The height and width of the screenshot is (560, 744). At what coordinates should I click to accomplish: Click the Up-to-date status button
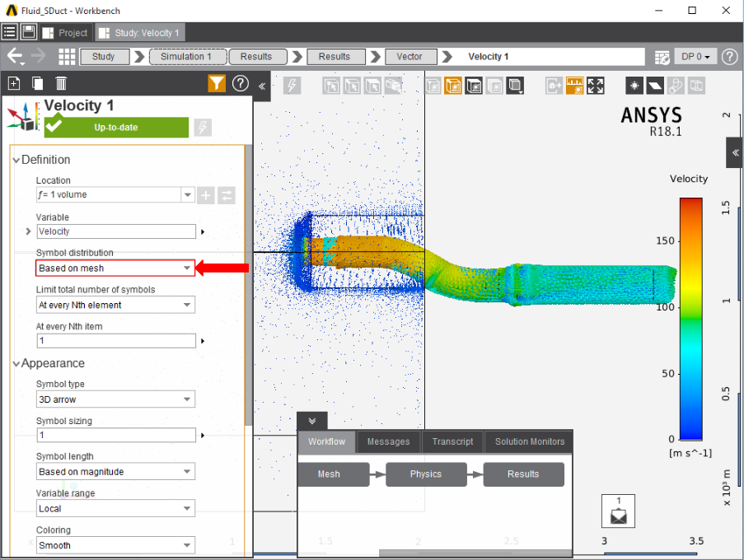tap(116, 127)
